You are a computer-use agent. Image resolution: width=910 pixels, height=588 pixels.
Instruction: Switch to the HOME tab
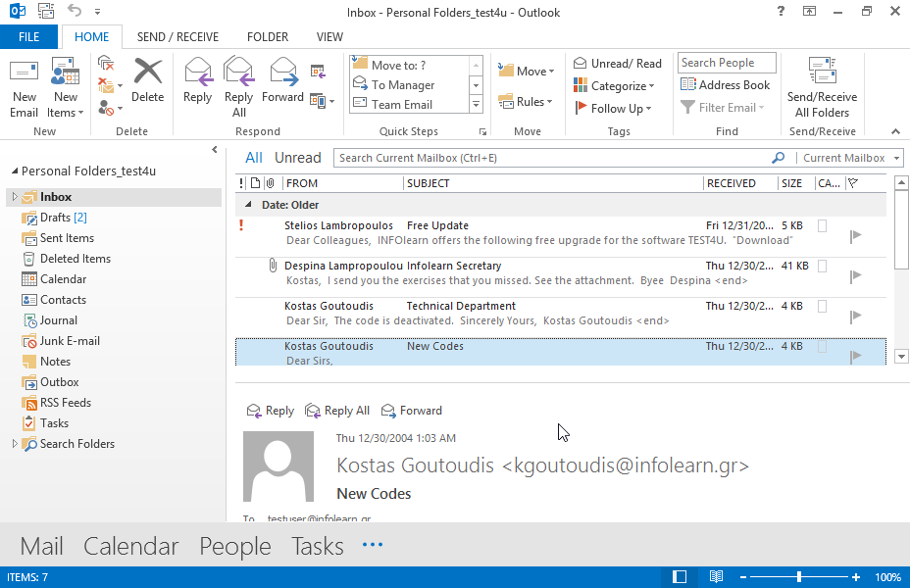pyautogui.click(x=92, y=37)
